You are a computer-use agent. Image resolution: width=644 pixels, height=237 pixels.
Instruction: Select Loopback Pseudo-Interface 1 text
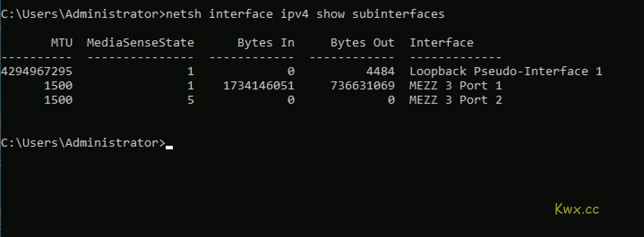(x=506, y=72)
